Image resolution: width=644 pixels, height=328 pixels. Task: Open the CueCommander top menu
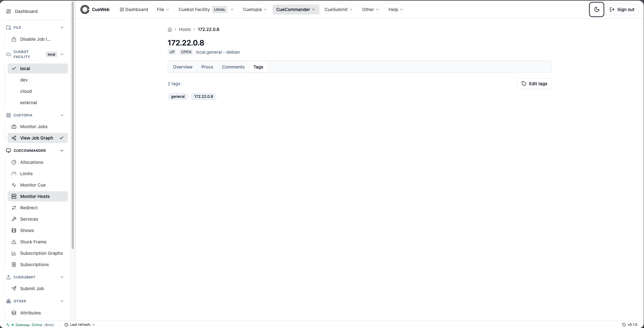point(296,9)
